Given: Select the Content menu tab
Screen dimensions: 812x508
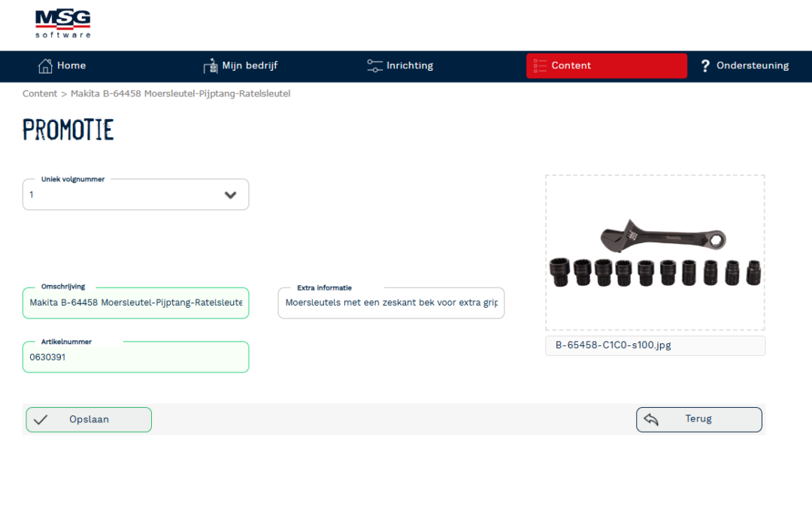Looking at the screenshot, I should (x=607, y=65).
